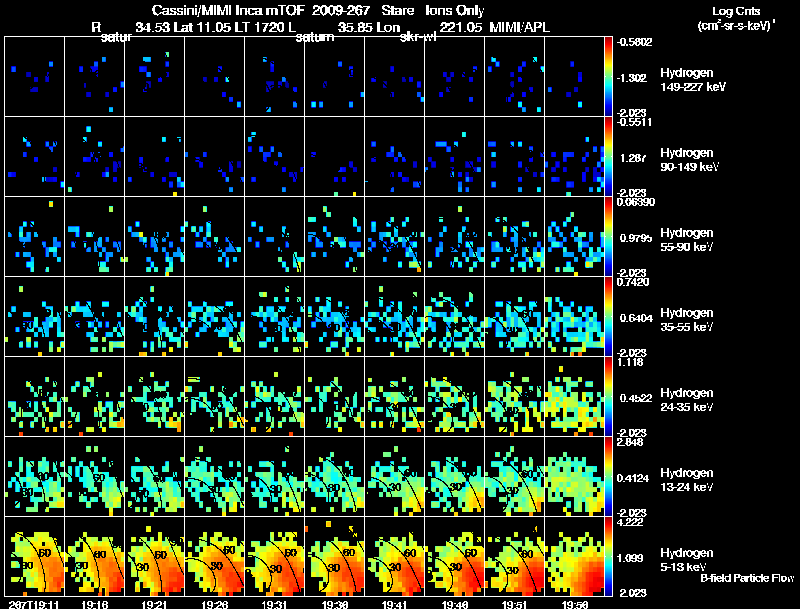Click the '19:16' time label

click(x=94, y=604)
